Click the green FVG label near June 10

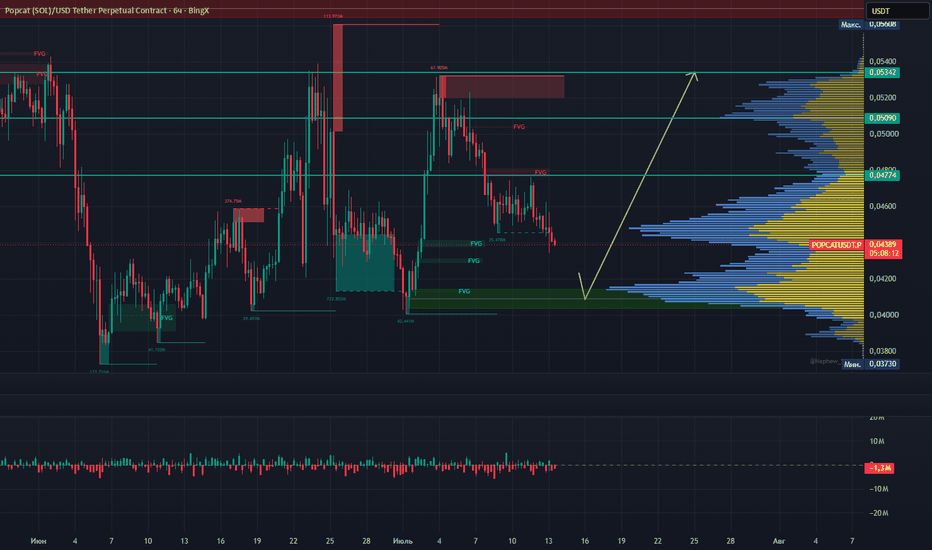click(167, 318)
